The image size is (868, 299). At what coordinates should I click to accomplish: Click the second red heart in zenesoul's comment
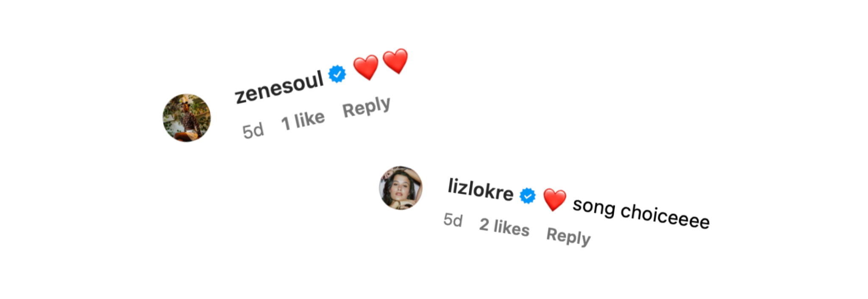395,61
